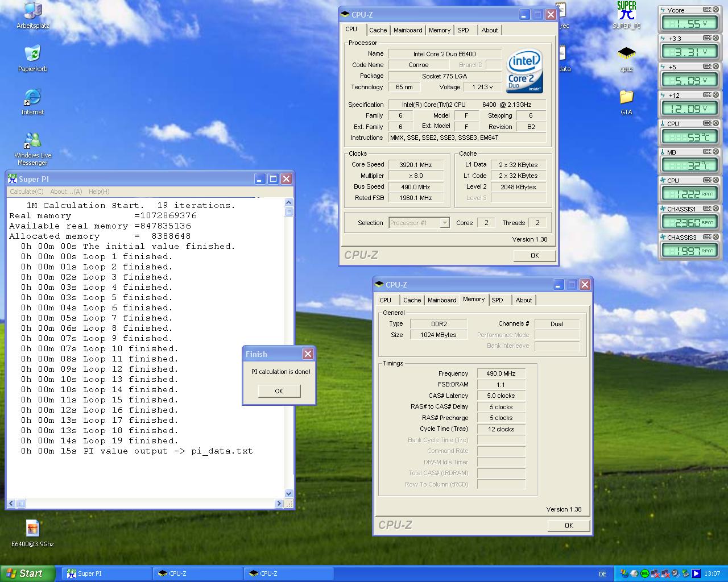The width and height of the screenshot is (728, 582).
Task: Click the speaker volume tray icon
Action: tap(675, 573)
